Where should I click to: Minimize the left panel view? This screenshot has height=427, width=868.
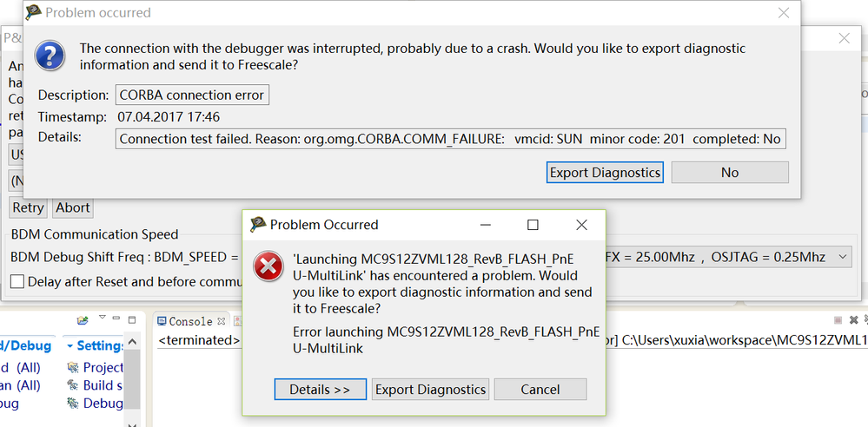coord(116,320)
